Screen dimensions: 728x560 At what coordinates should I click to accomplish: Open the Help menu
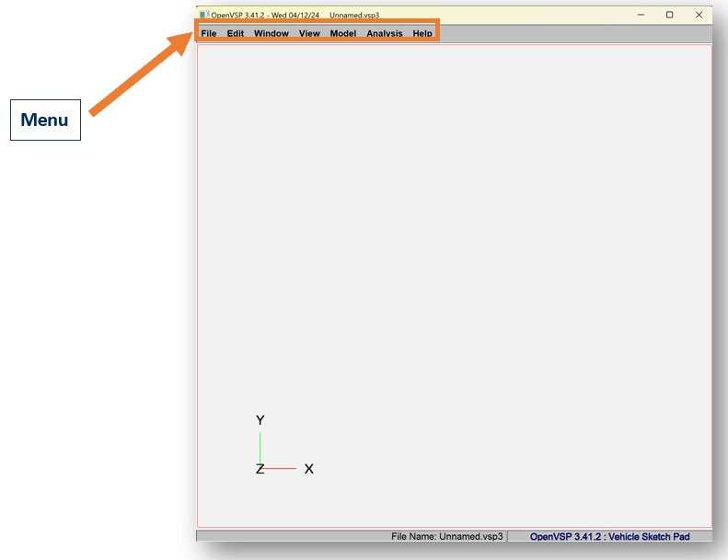coord(422,33)
